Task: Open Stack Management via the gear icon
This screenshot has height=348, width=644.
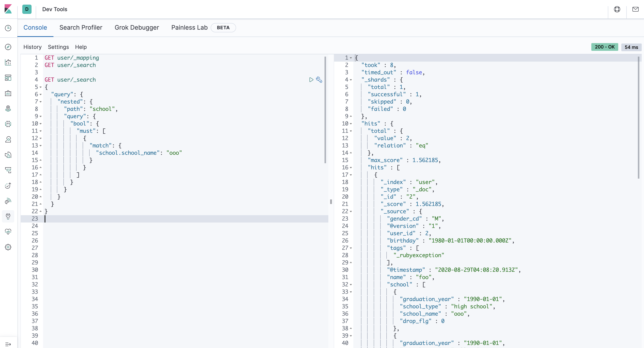Action: click(8, 247)
